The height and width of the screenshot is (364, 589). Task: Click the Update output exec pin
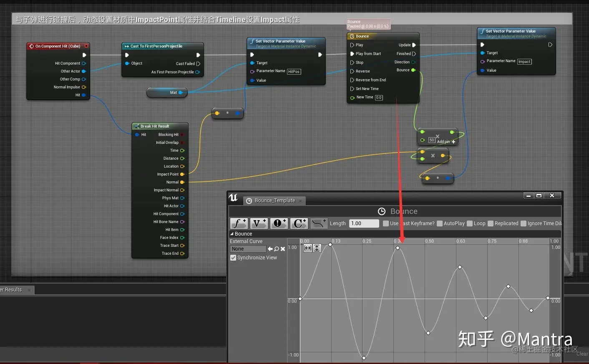pyautogui.click(x=414, y=45)
